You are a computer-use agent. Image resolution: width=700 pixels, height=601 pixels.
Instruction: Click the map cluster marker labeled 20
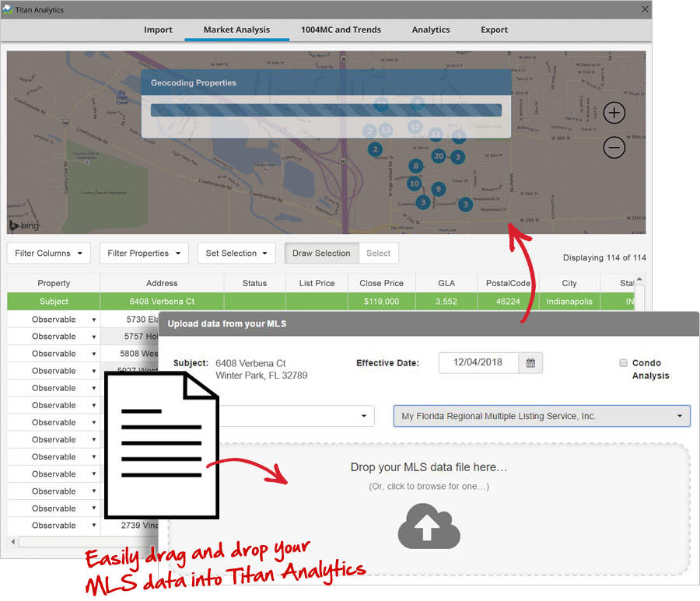[439, 156]
